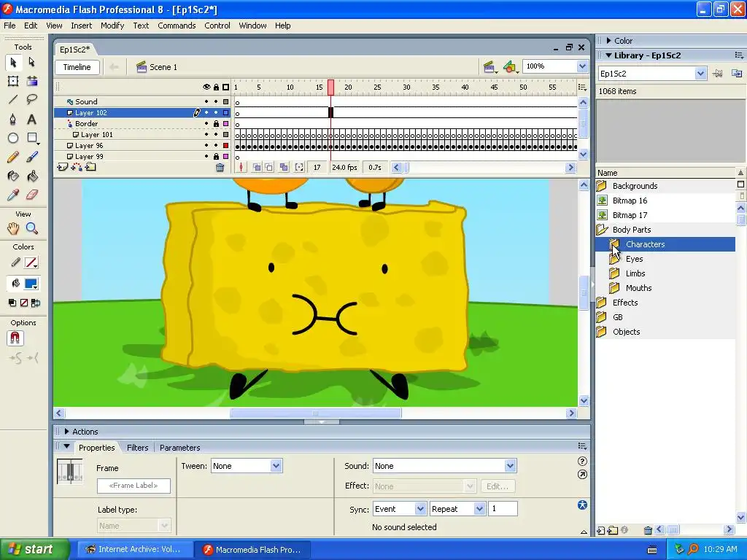Click the Insert Layer Folder icon
The height and width of the screenshot is (560, 747).
pos(90,167)
